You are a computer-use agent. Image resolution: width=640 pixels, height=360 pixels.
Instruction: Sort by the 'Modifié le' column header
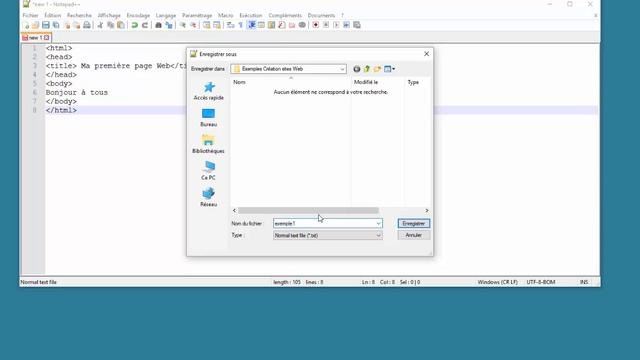tap(378, 82)
